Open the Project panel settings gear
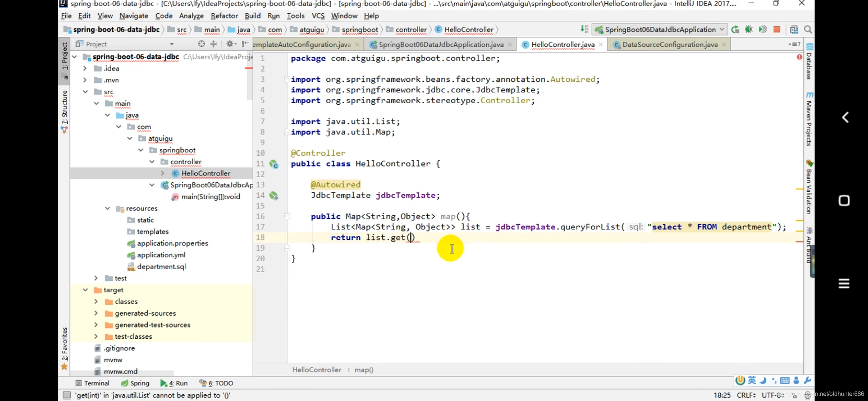 (230, 44)
